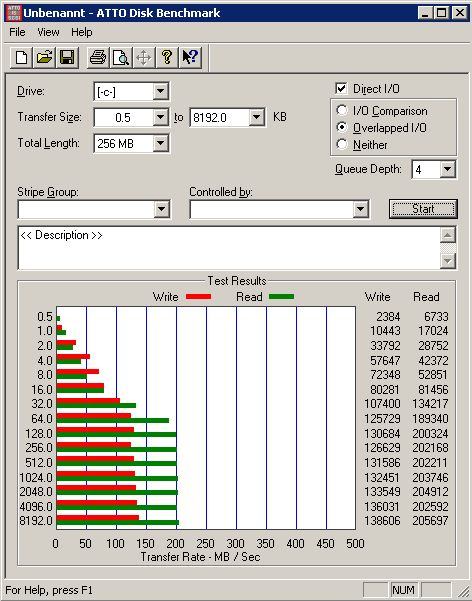Viewport: 472px width, 601px height.
Task: Expand the Controlled by dropdown
Action: [x=360, y=209]
